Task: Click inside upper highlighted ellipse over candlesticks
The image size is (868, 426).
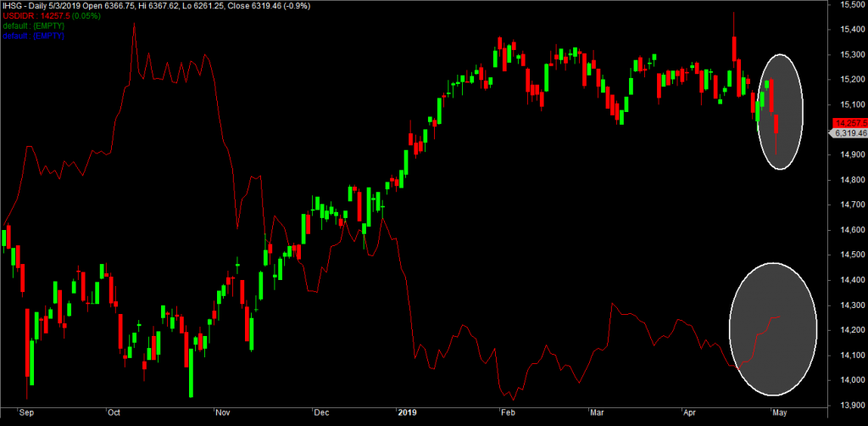Action: pos(780,110)
